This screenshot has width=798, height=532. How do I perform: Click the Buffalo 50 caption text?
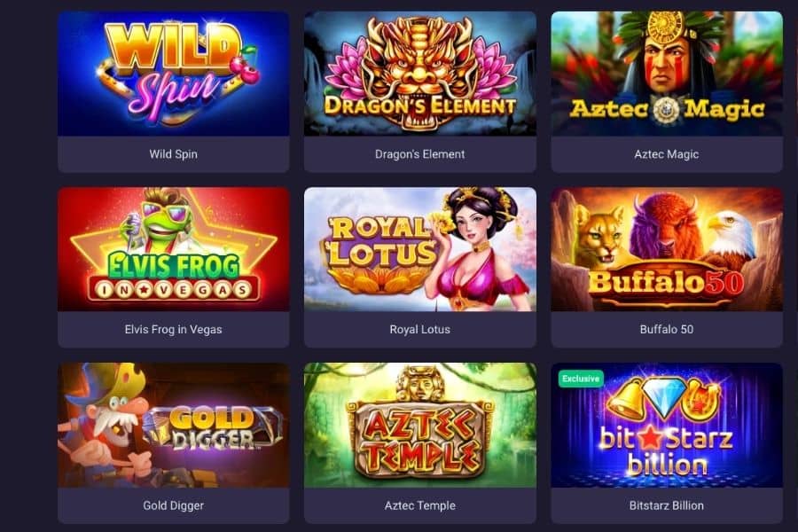[667, 329]
